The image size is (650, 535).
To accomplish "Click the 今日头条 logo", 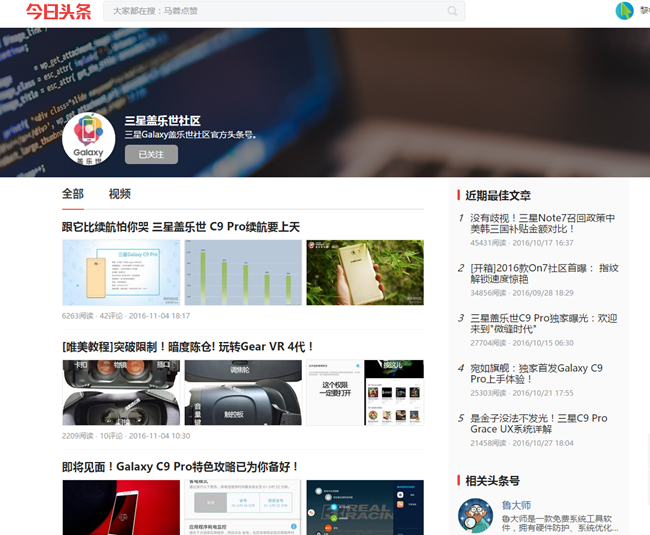I will [58, 13].
